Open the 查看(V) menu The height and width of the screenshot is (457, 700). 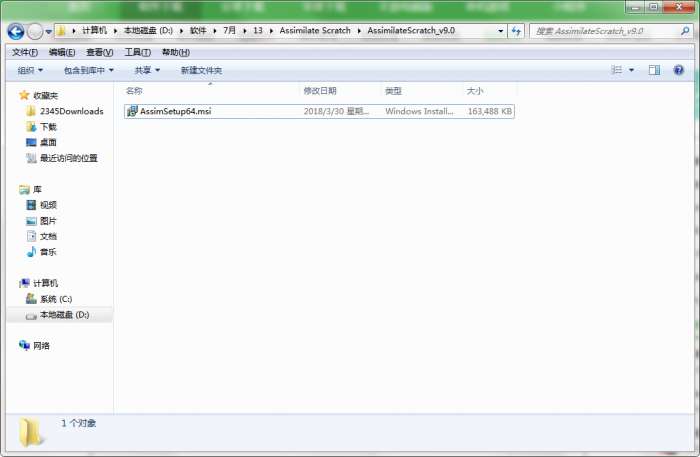(99, 52)
